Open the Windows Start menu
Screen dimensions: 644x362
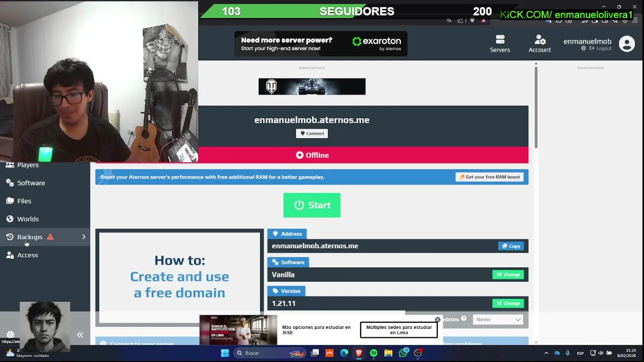click(x=225, y=353)
